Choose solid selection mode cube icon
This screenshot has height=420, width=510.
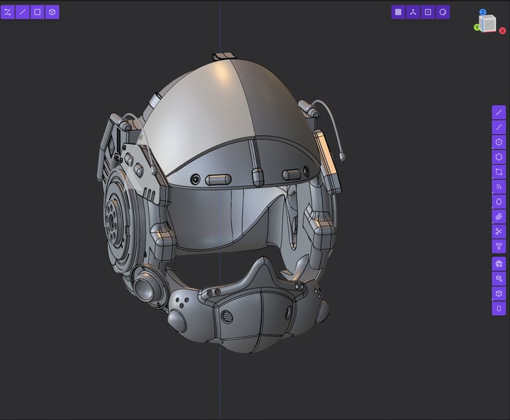(52, 13)
